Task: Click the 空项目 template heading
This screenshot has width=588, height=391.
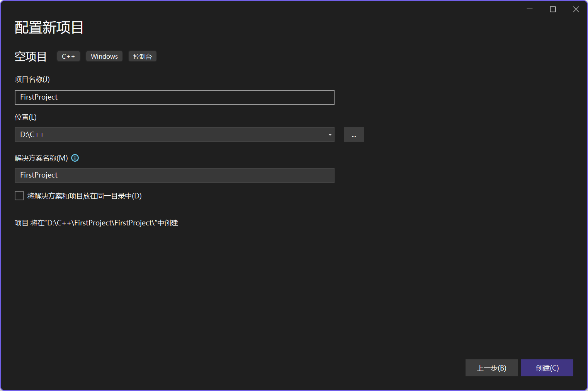Action: pos(31,57)
